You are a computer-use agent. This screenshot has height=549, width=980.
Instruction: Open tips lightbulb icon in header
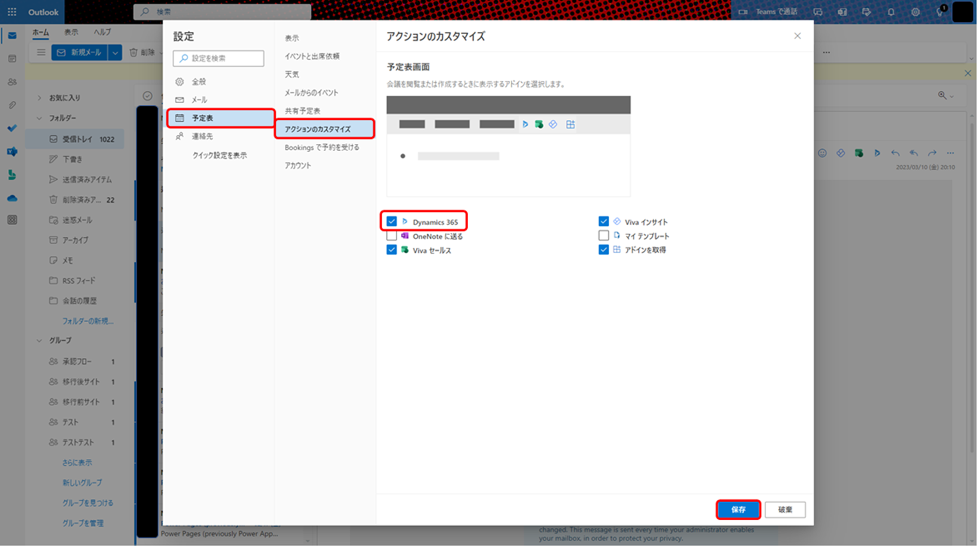(x=940, y=12)
